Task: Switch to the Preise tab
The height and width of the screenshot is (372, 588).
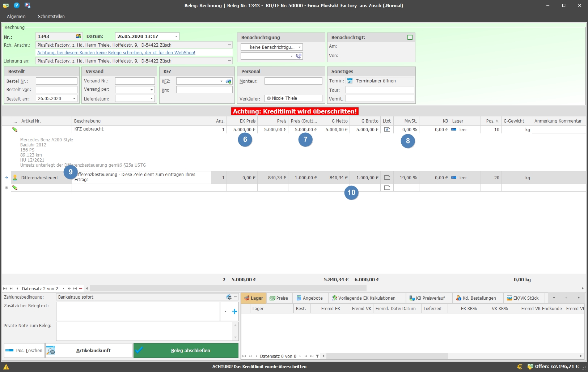Action: click(279, 298)
